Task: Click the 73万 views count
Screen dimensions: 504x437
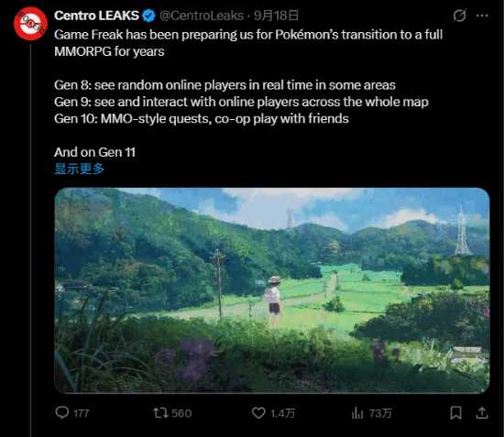Action: (380, 413)
